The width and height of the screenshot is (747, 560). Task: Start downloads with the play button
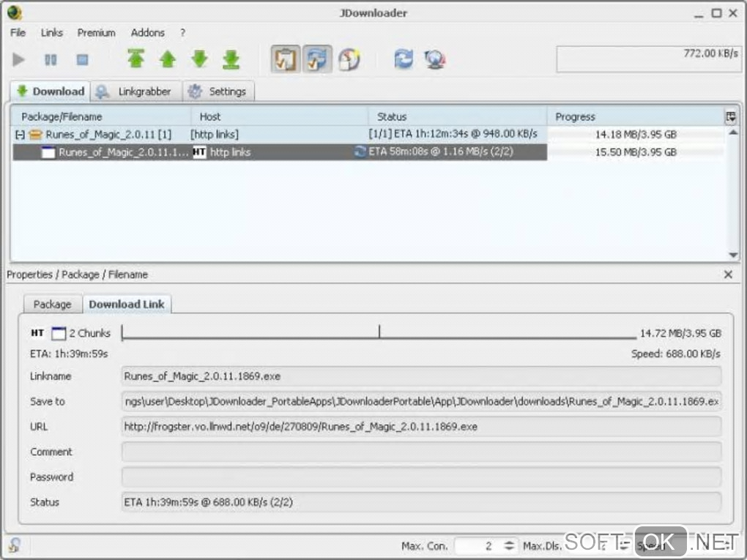tap(18, 59)
